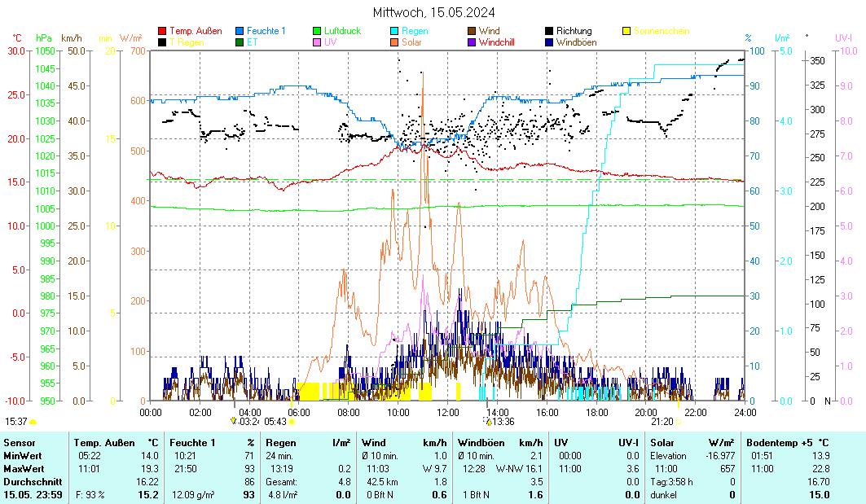Click the Tag:3:58 h sunshine duration
Screen dimensions: 866x504
point(671,482)
